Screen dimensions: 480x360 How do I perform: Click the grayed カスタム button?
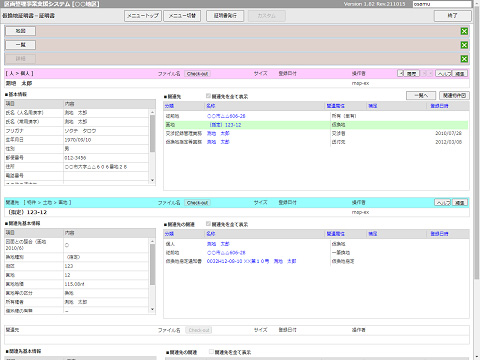(x=267, y=16)
